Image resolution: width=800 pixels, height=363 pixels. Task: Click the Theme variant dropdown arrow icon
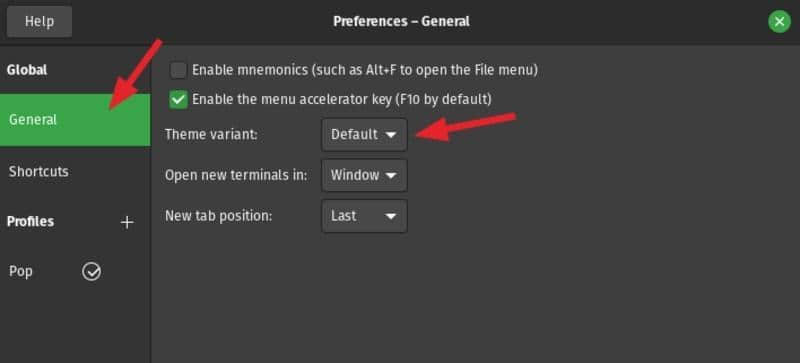pyautogui.click(x=391, y=135)
